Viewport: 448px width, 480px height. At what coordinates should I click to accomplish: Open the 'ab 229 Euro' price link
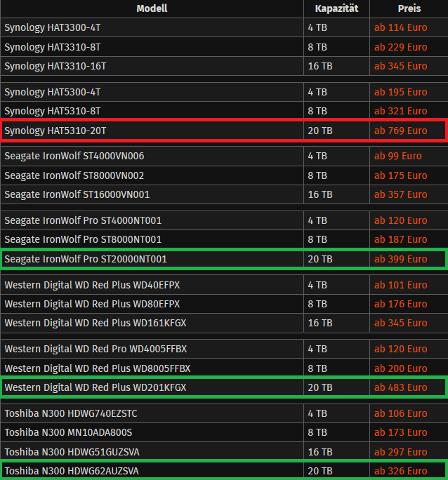[400, 47]
